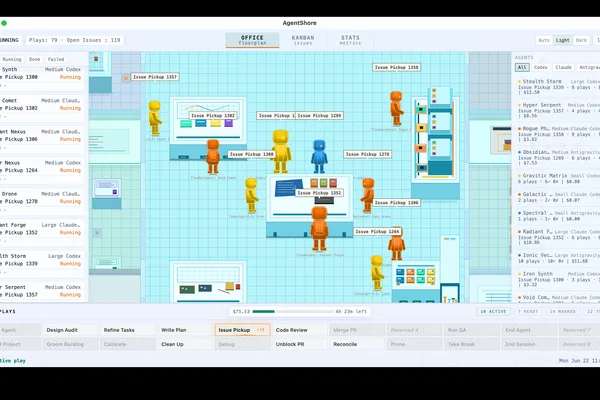Screen dimensions: 600x400
Task: Click the 14 MASKED status chip
Action: [x=562, y=312]
